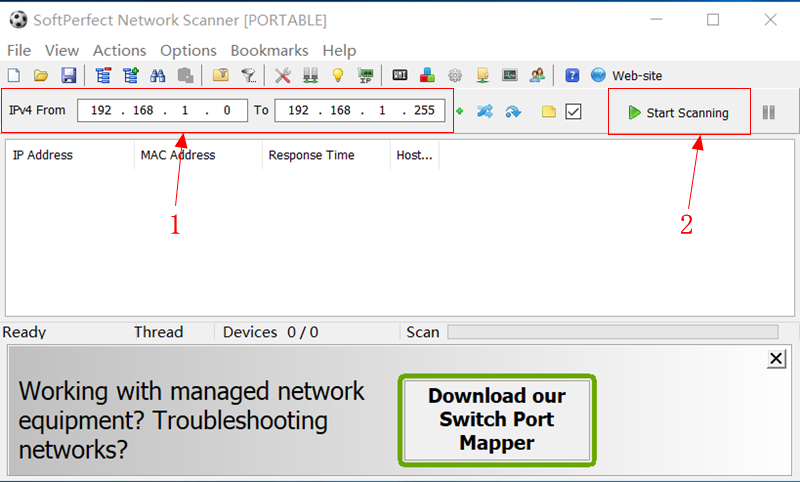Click the yellow light bulb icon
This screenshot has width=800, height=482.
[338, 75]
